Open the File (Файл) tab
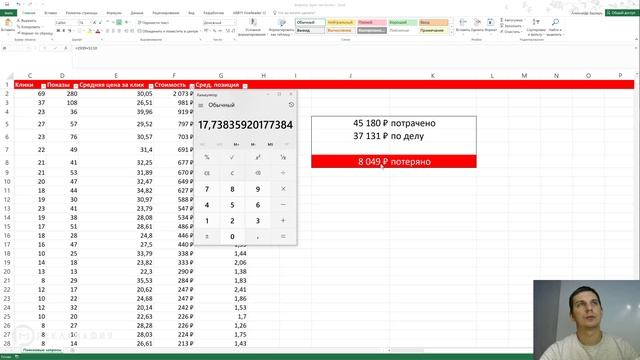Viewport: 640px width, 360px height. click(8, 13)
